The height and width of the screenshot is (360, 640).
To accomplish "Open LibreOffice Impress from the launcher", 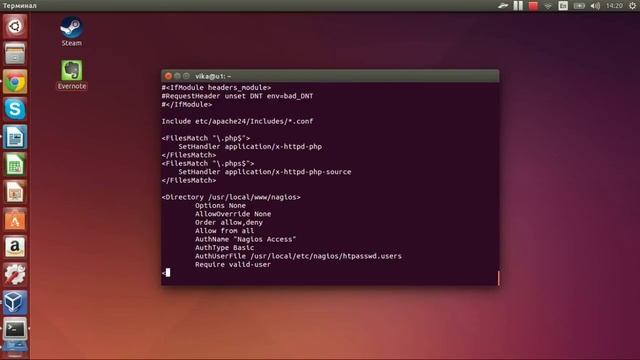I will tap(15, 192).
